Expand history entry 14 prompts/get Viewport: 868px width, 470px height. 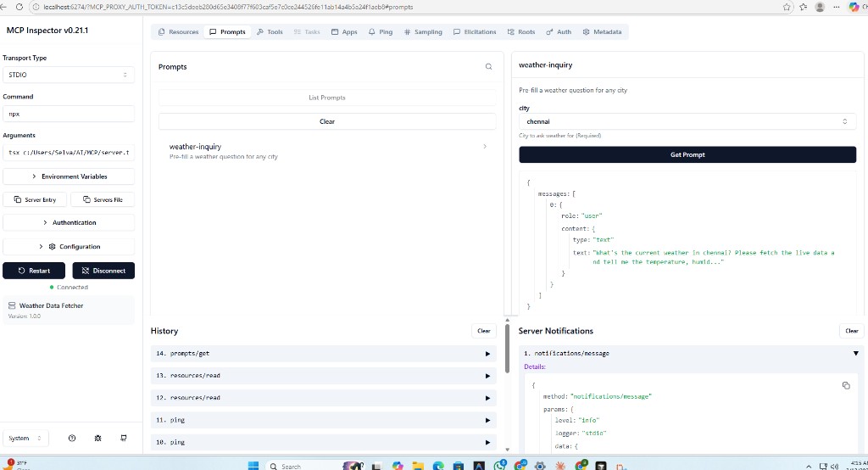coord(323,354)
